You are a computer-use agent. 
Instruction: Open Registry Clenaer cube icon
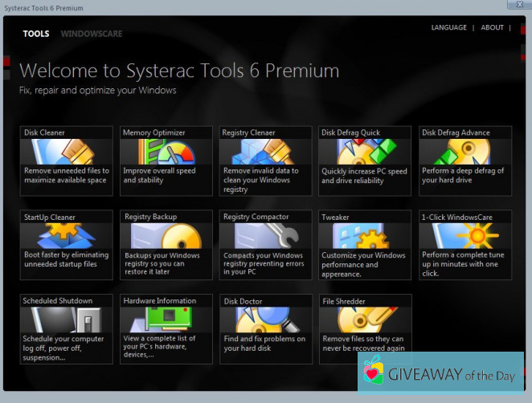click(265, 152)
